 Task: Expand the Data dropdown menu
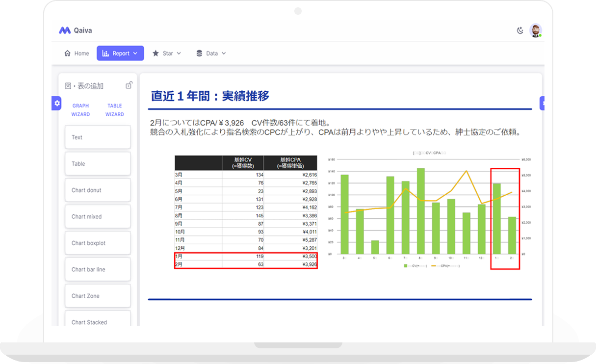211,53
